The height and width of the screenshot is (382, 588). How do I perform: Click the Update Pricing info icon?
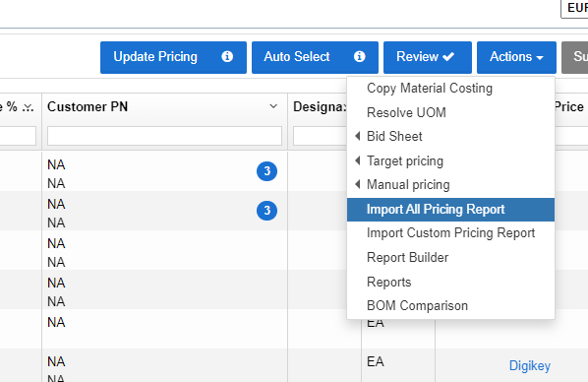pos(227,57)
